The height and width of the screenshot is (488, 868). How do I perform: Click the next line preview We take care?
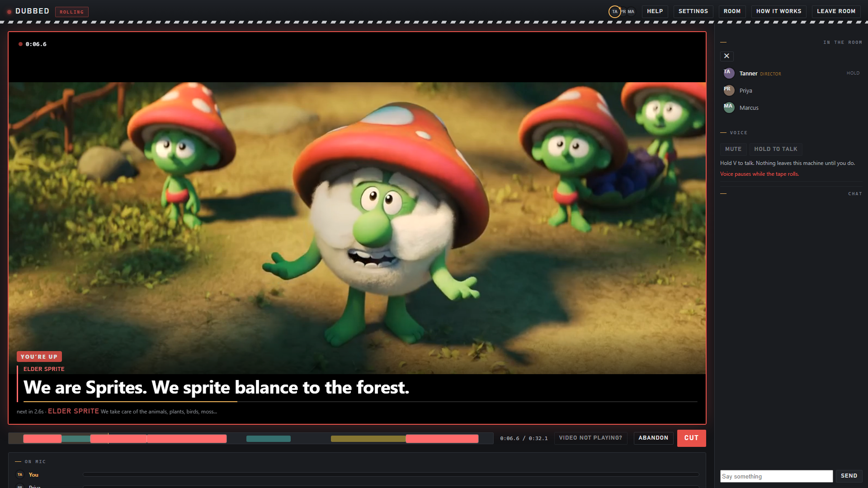tap(159, 412)
